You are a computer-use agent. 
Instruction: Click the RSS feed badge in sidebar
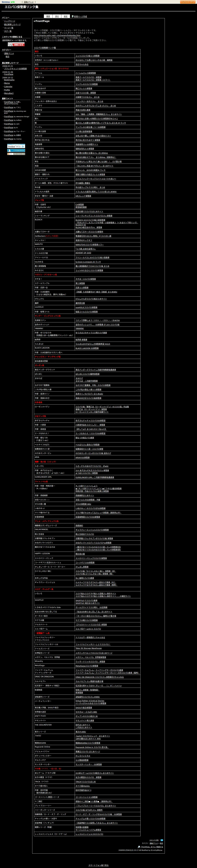pos(16,154)
